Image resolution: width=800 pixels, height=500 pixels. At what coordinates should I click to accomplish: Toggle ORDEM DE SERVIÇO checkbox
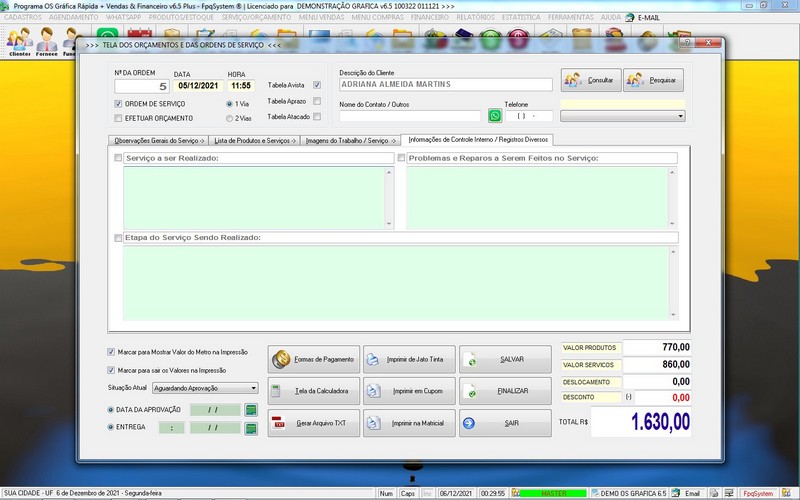point(118,104)
